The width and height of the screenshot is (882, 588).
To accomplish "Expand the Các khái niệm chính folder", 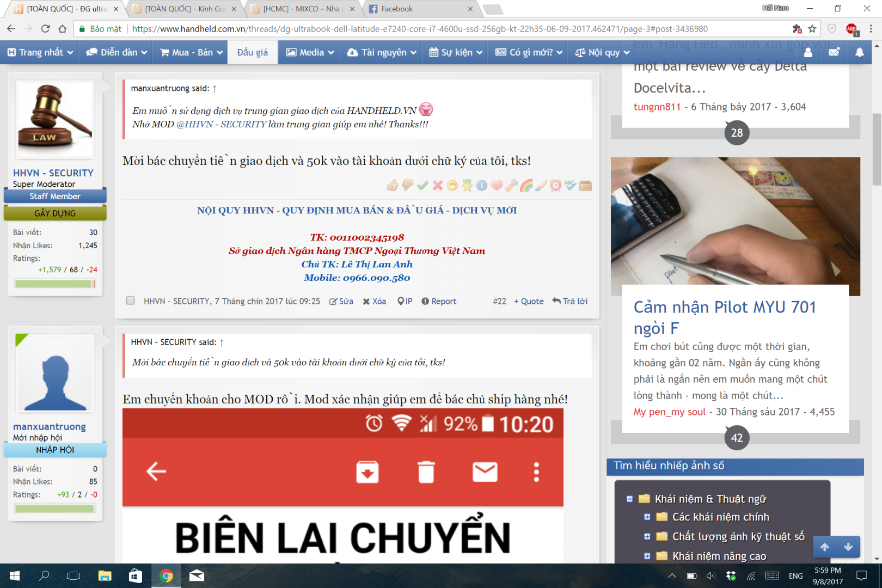I will (647, 517).
